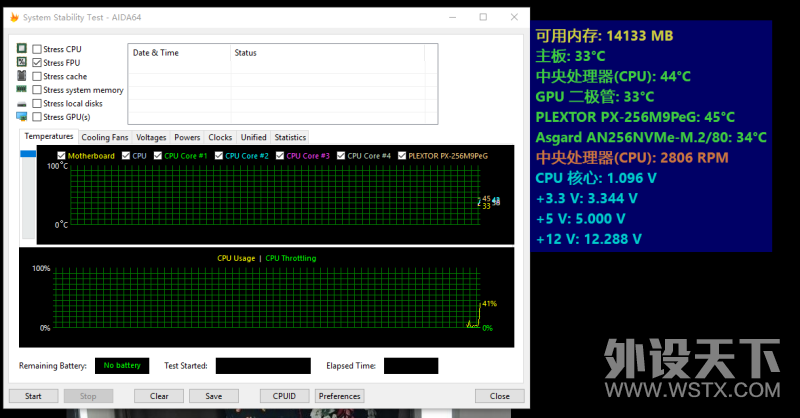This screenshot has height=418, width=800.
Task: Open the Clocks tab
Action: 220,137
